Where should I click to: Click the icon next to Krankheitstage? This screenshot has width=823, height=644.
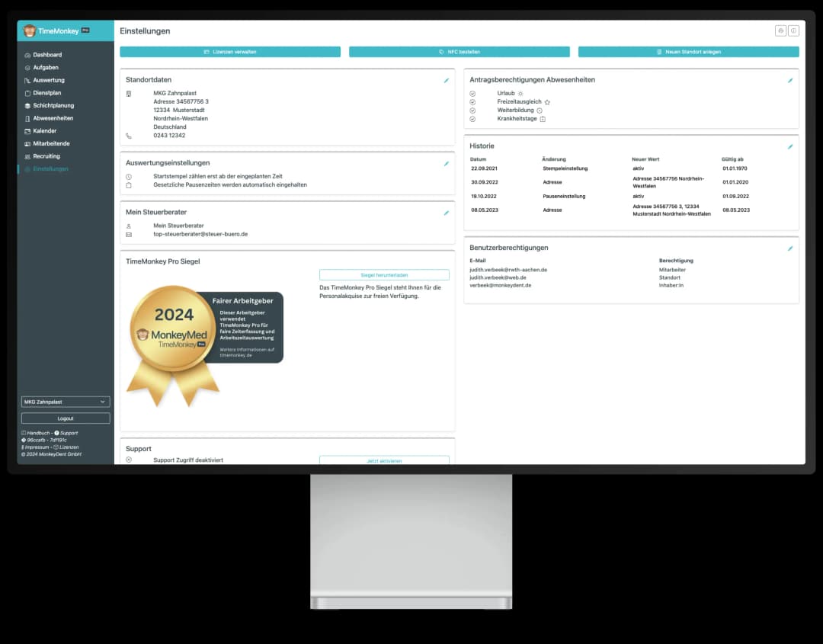pos(543,119)
